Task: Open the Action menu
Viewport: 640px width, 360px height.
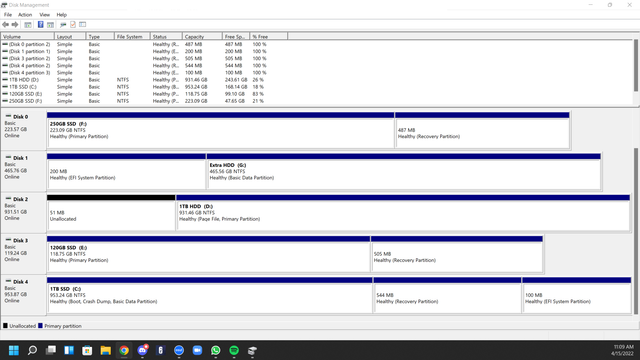Action: tap(25, 15)
